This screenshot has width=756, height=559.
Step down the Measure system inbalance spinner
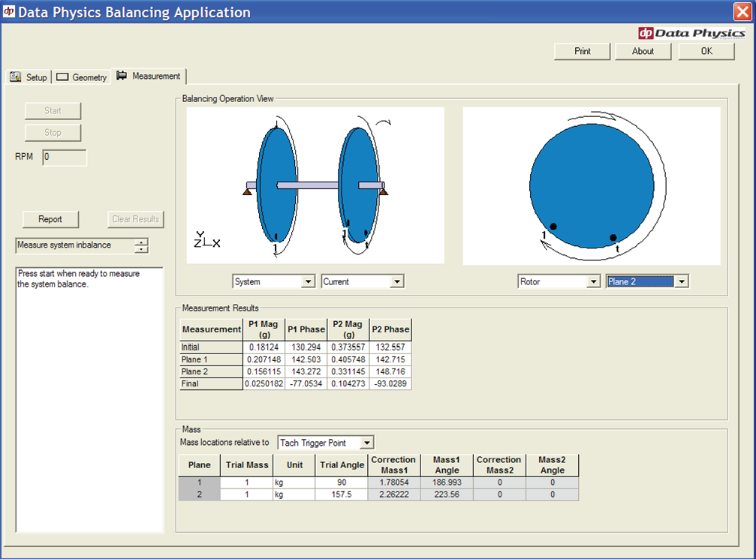point(141,249)
